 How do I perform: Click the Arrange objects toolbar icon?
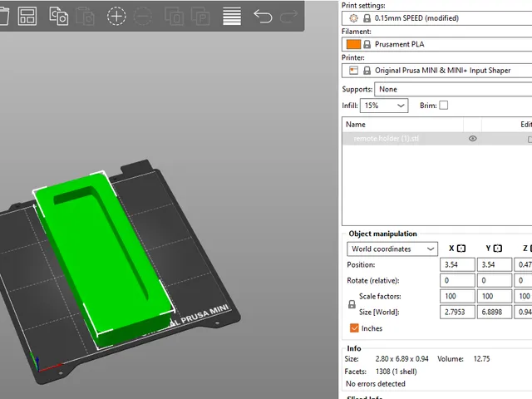point(27,16)
